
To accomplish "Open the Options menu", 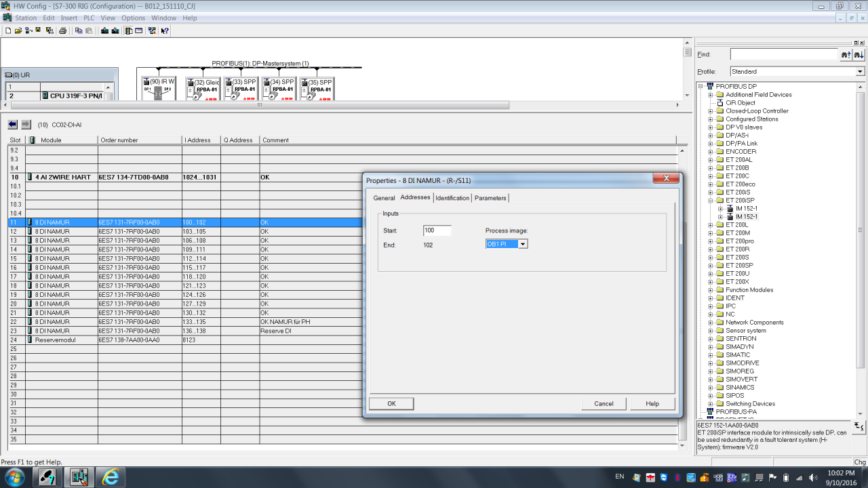I will coord(133,18).
